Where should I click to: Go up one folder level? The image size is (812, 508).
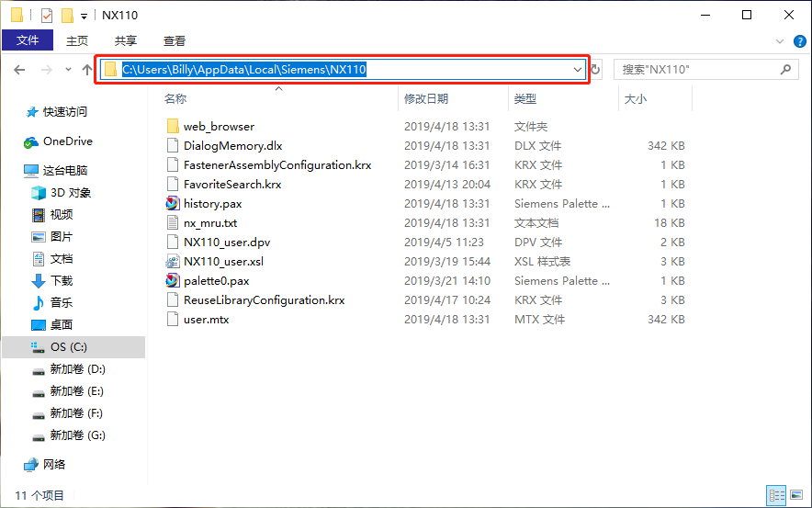87,70
